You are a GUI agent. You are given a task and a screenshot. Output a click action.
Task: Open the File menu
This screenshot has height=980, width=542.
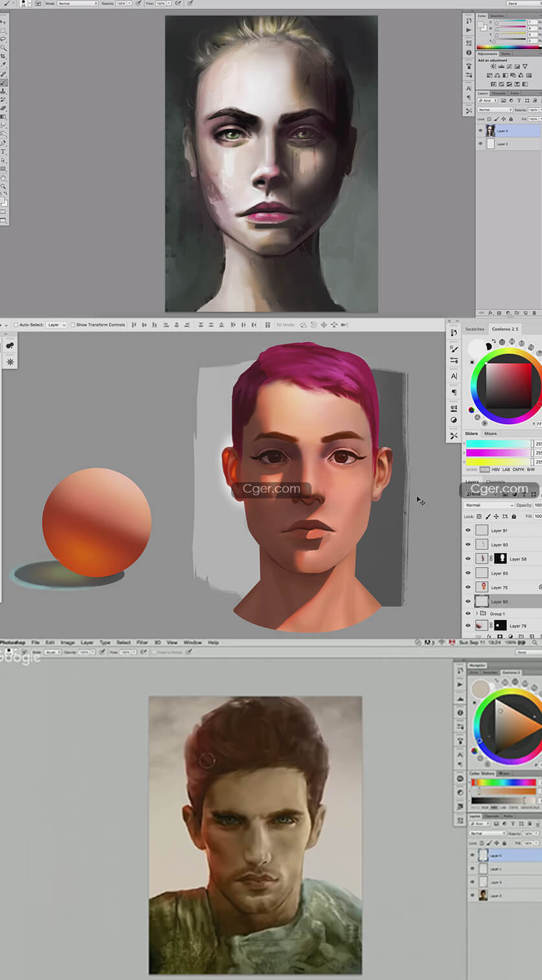pyautogui.click(x=36, y=643)
